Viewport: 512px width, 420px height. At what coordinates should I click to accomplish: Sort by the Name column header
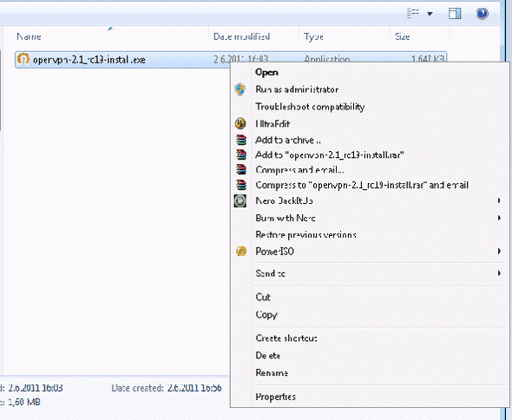click(x=29, y=36)
